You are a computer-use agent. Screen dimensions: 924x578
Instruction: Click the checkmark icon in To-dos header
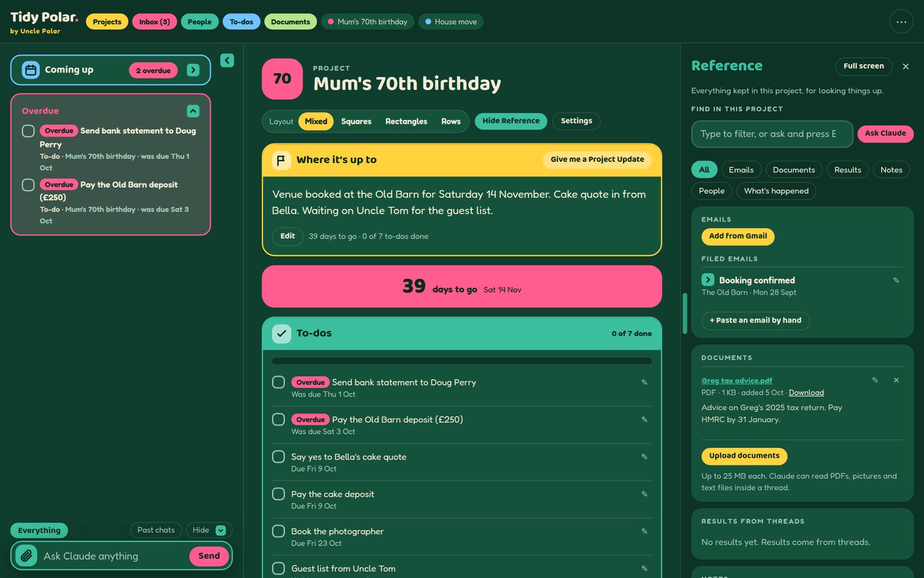(281, 334)
